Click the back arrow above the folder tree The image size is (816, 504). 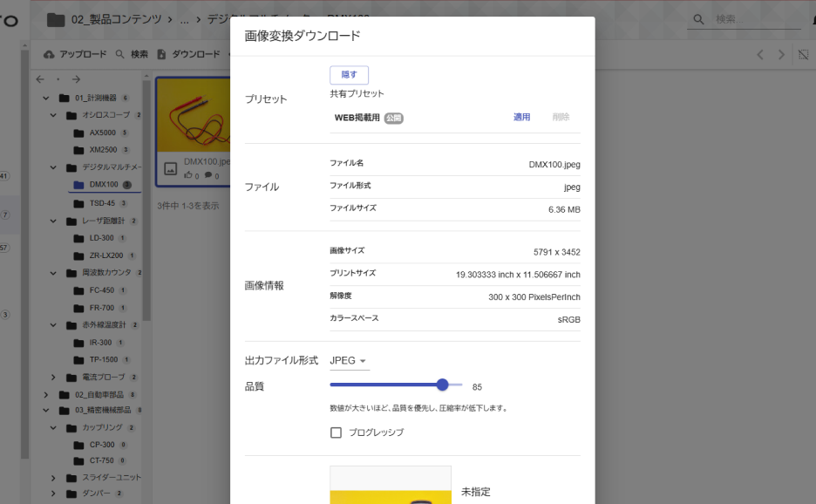point(39,79)
